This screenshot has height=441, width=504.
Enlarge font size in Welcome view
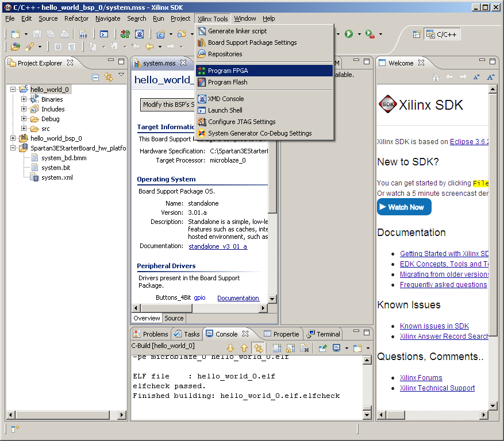491,77
